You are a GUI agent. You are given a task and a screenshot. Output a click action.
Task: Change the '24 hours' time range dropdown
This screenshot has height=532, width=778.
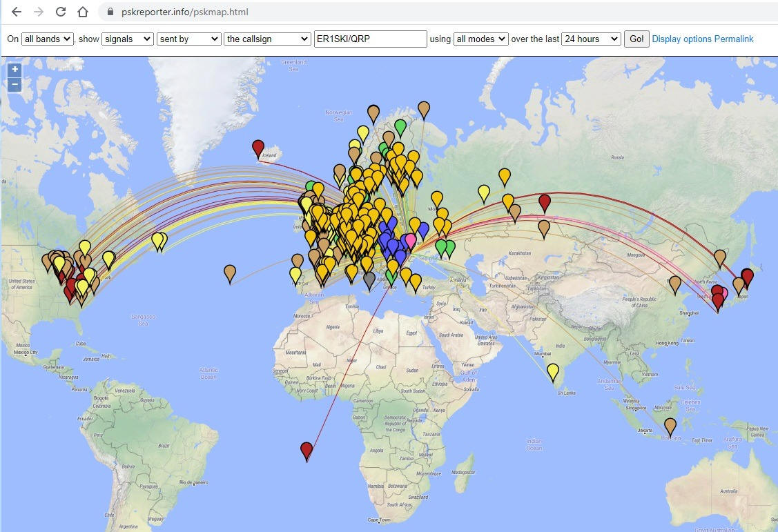[x=591, y=39]
